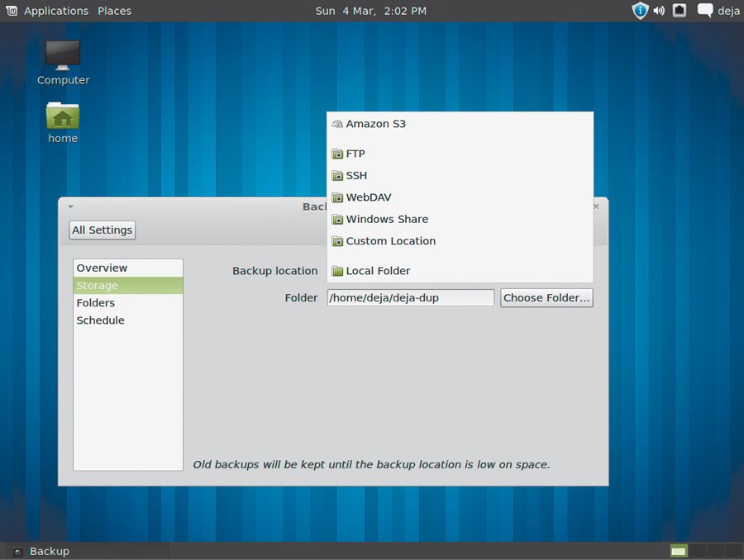744x560 pixels.
Task: Click the All Settings button
Action: [x=102, y=230]
